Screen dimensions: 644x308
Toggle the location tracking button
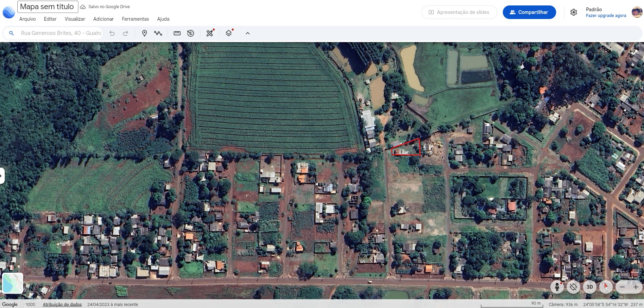tap(573, 287)
